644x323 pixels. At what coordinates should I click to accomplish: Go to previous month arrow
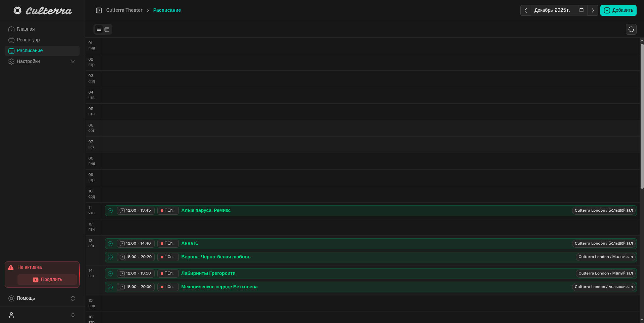pyautogui.click(x=526, y=10)
